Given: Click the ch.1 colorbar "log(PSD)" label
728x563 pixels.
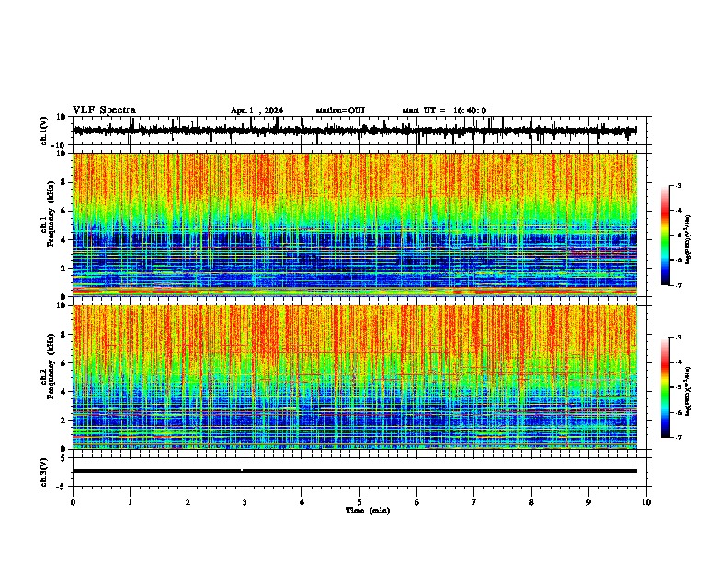Looking at the screenshot, I should tap(688, 240).
